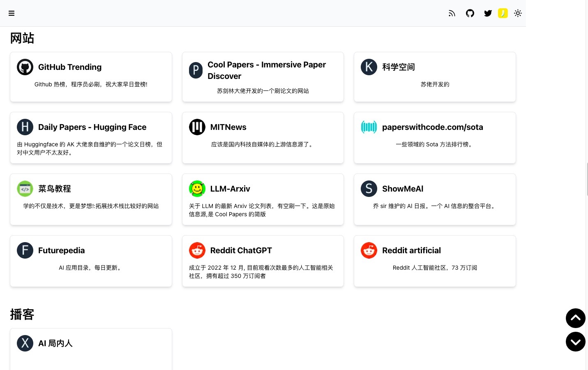Open paperswithcode.com/sota link
The width and height of the screenshot is (588, 370).
point(433,127)
